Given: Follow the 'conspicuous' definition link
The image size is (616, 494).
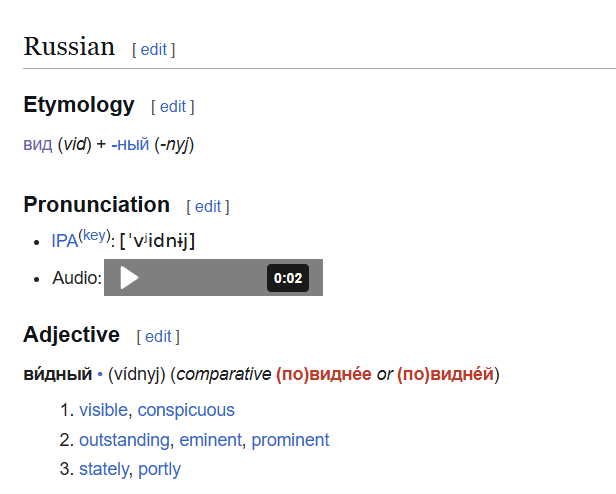Looking at the screenshot, I should tap(186, 410).
